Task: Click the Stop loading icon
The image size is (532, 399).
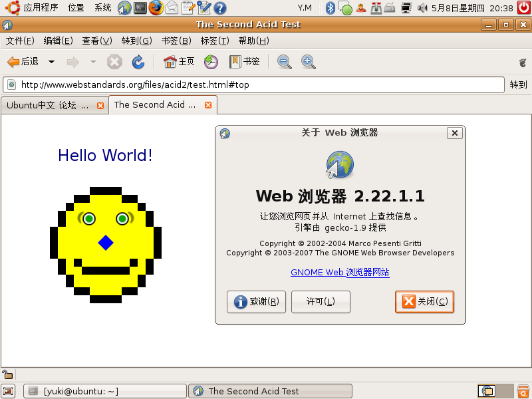Action: (x=114, y=62)
